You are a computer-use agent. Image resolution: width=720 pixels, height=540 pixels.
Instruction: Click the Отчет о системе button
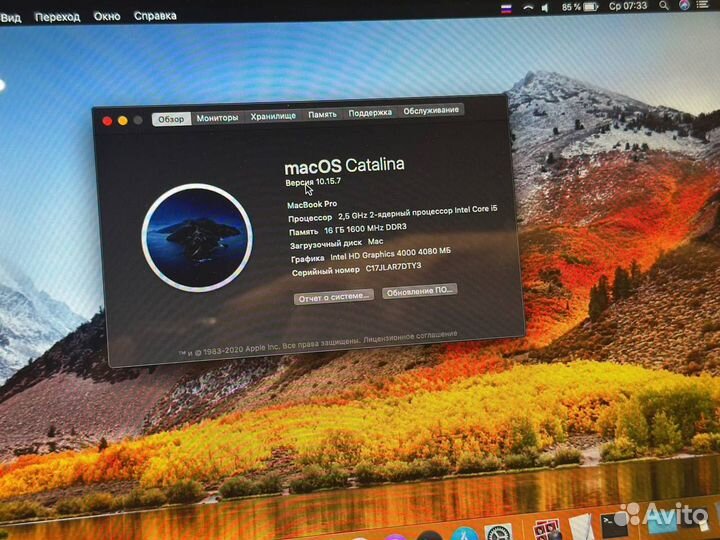coord(333,298)
